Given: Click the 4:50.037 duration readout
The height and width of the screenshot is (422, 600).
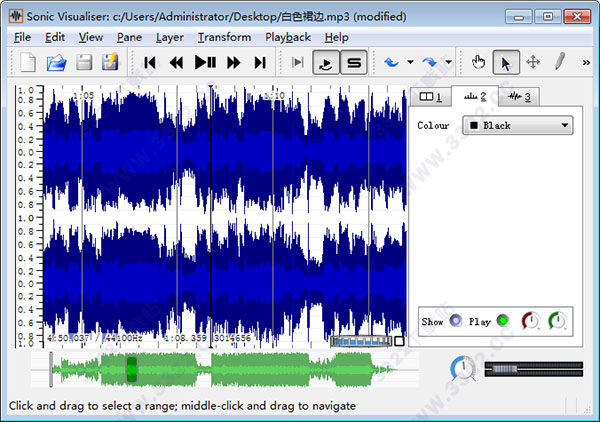Looking at the screenshot, I should [68, 338].
